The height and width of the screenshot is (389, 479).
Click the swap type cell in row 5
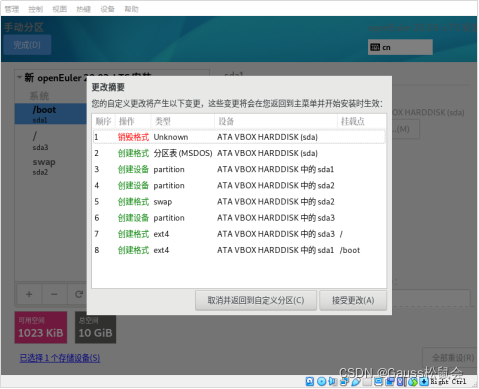(x=163, y=202)
